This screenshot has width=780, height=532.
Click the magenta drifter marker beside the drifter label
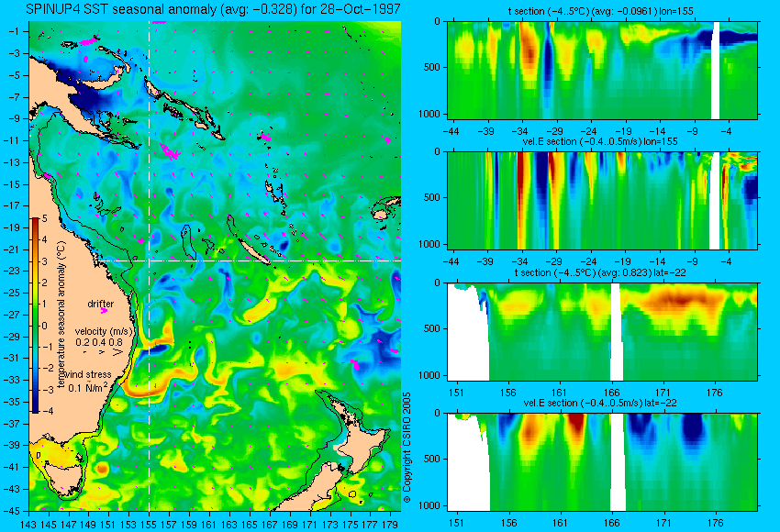(x=104, y=311)
